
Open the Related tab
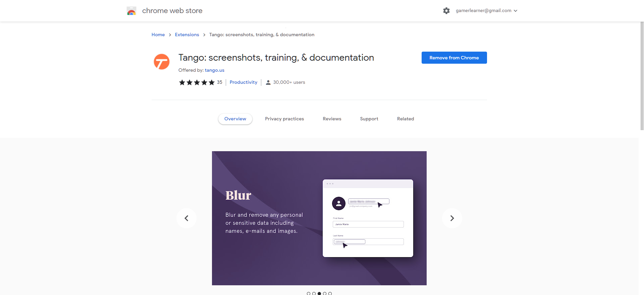406,119
